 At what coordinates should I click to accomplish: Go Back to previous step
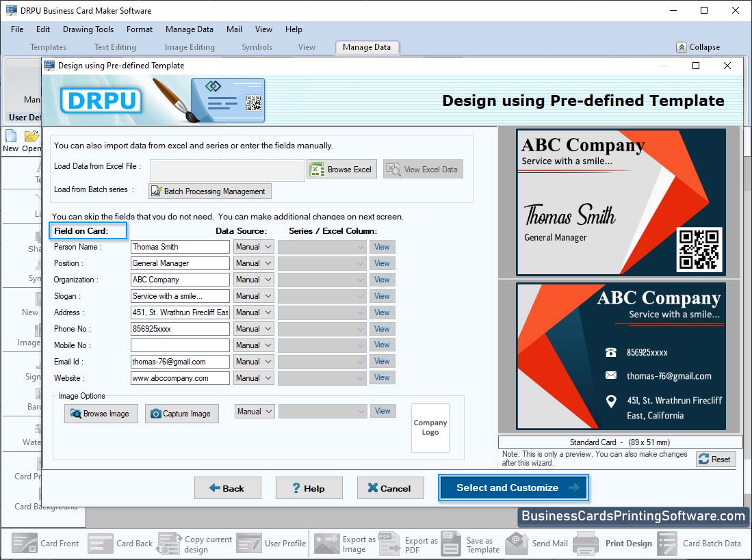pos(227,488)
